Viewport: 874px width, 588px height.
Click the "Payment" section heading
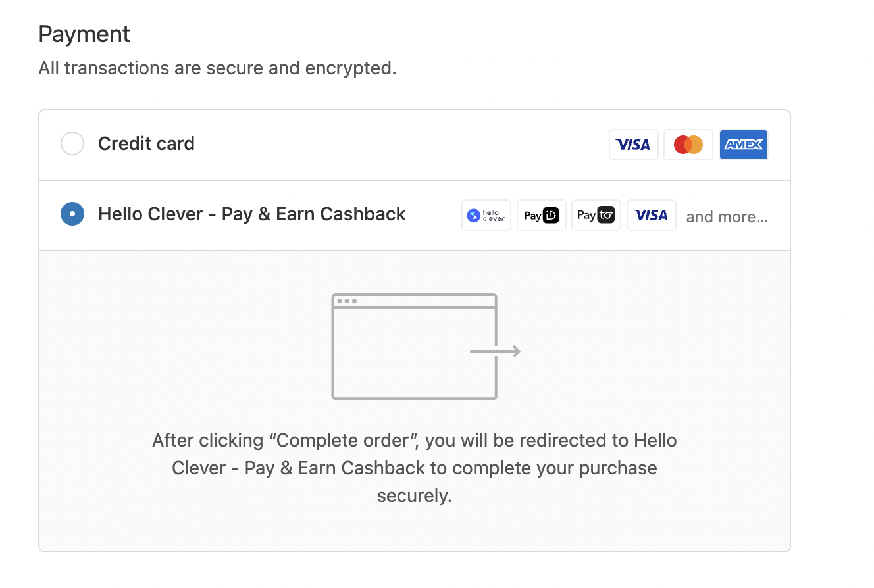click(84, 34)
